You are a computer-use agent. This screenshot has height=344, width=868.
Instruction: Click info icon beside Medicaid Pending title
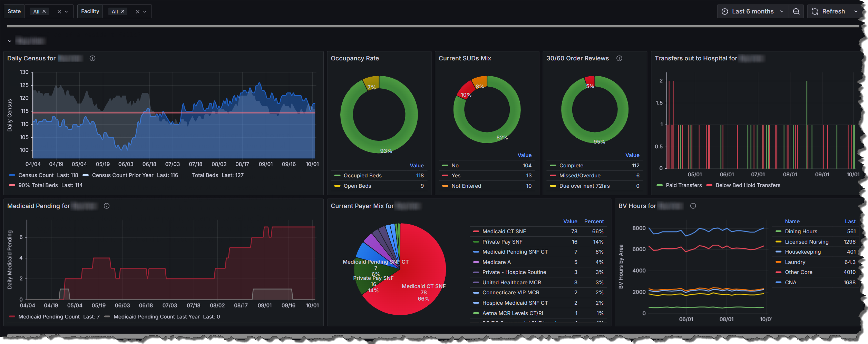(107, 206)
